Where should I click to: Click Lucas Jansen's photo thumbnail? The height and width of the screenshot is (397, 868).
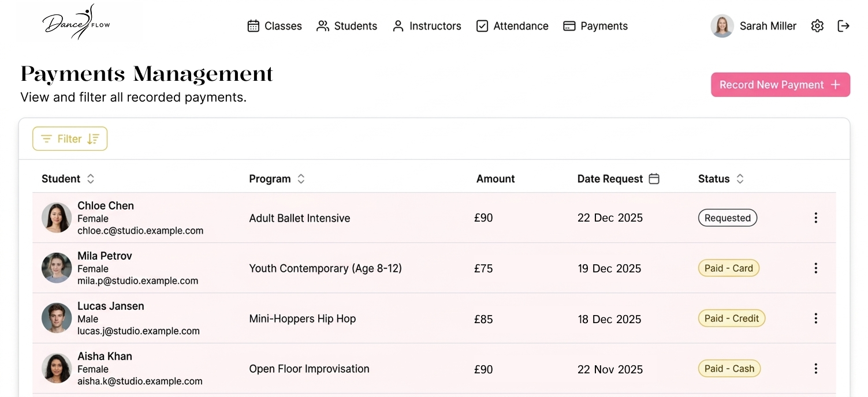click(x=57, y=318)
